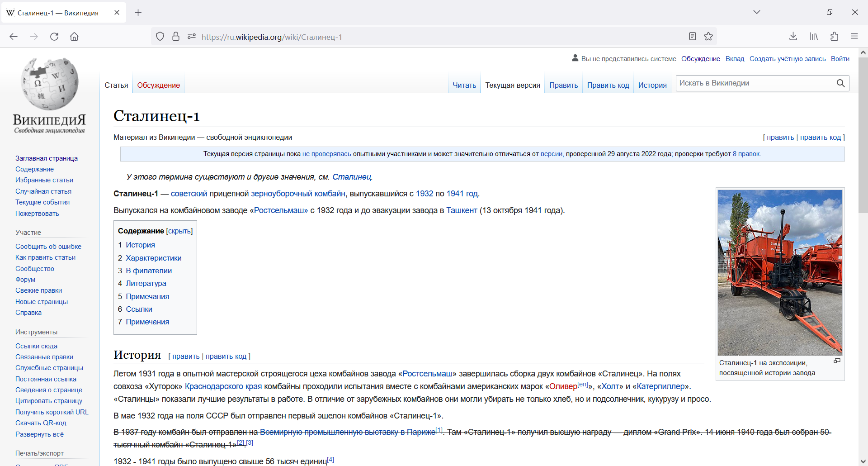This screenshot has width=868, height=466.
Task: Click the page vertical scrollbar thumb
Action: [863, 136]
